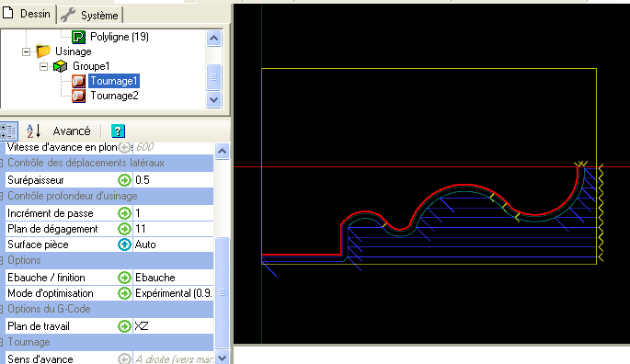
Task: Click the Usinage folder icon
Action: [x=43, y=51]
